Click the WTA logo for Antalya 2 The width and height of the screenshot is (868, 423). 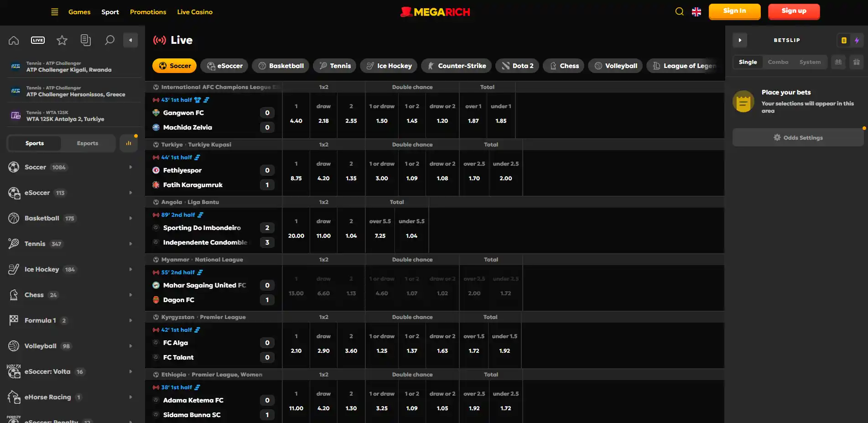coord(16,115)
